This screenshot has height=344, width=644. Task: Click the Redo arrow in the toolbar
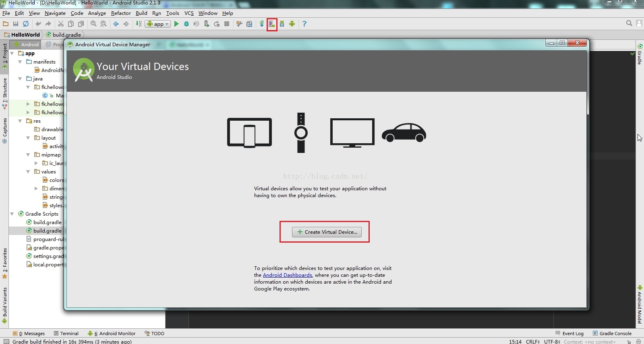48,24
